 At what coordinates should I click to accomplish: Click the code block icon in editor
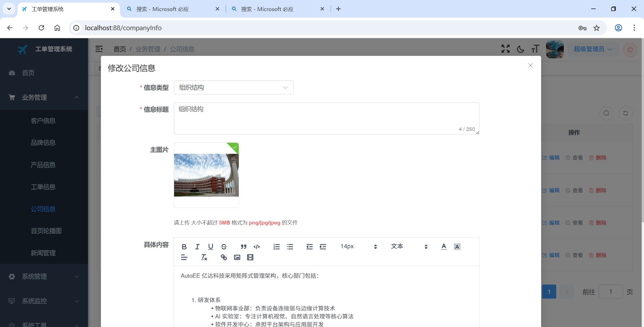(257, 247)
